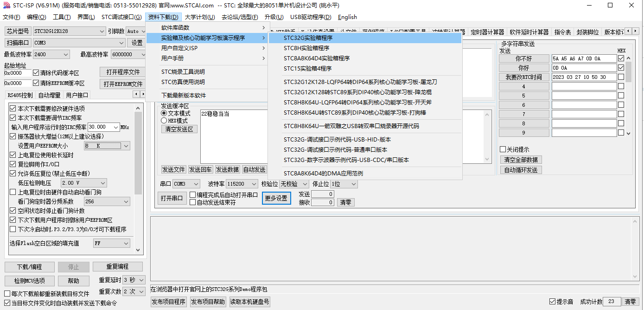This screenshot has height=310, width=644.
Task: Click 下载/编程 button
Action: pos(29,267)
